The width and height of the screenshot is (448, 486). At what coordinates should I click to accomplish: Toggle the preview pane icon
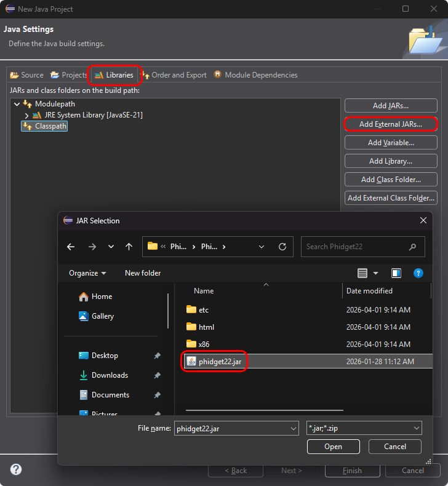[396, 273]
